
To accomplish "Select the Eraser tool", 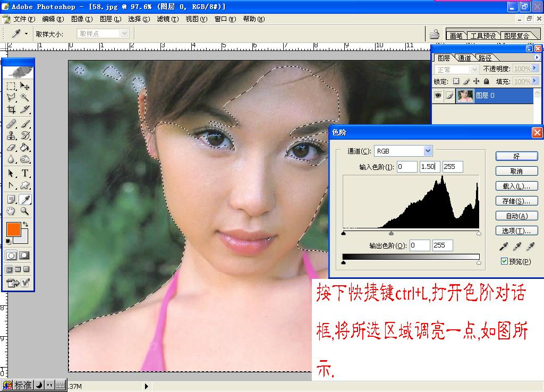I will (11, 148).
